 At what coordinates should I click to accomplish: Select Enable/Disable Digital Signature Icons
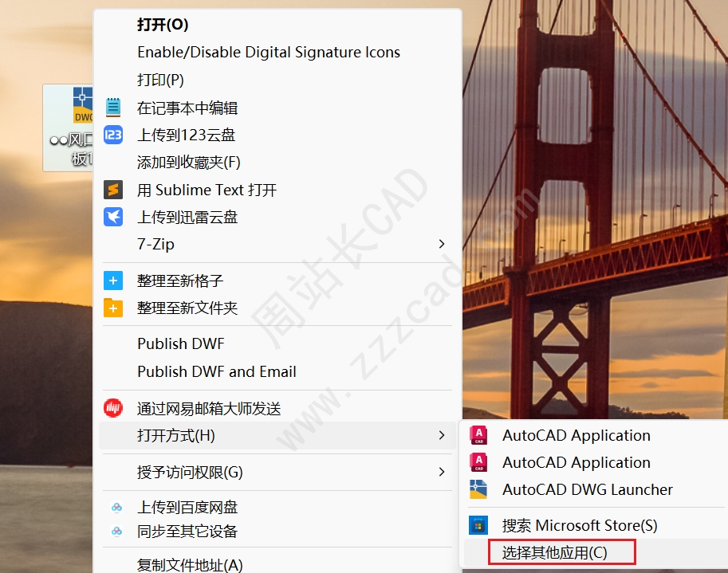(269, 52)
